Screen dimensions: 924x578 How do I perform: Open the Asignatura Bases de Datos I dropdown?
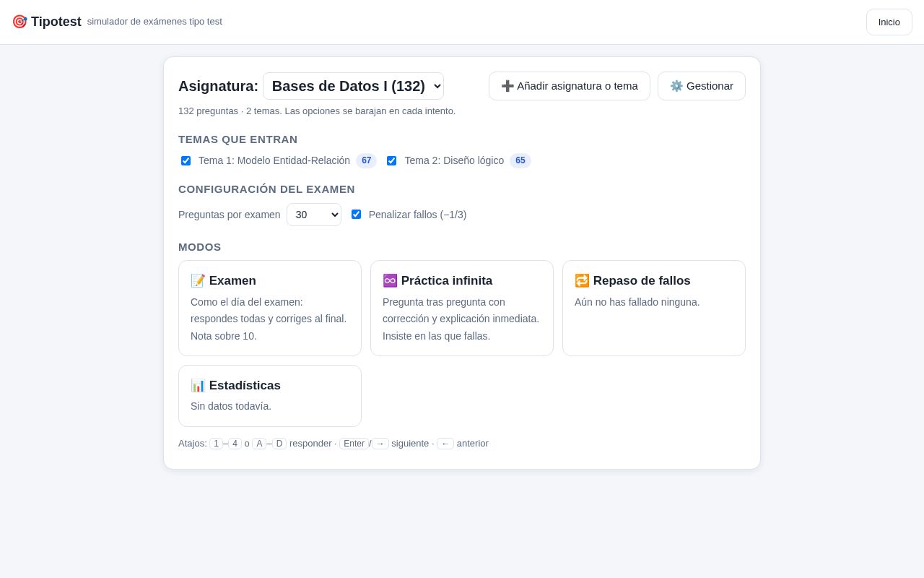[x=353, y=86]
